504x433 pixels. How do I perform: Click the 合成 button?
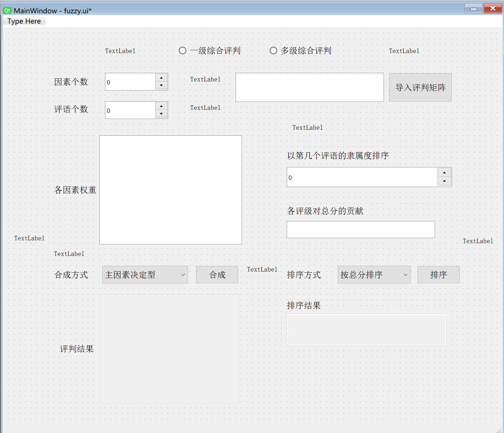tap(217, 275)
